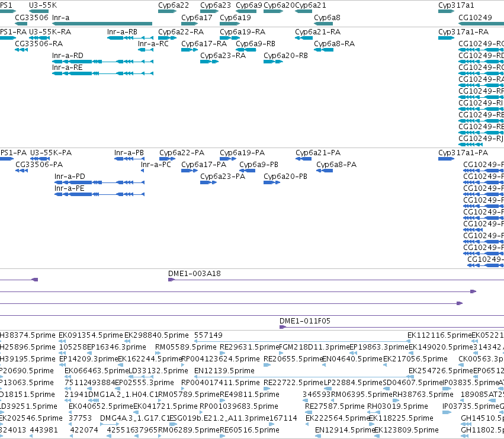Select EST EK118225.5prime label
Image resolution: width=504 pixels, height=439 pixels.
401,418
